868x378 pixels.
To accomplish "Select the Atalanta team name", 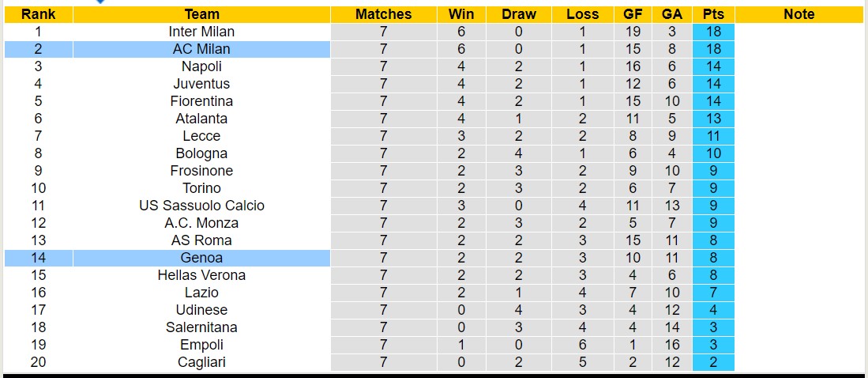I will (x=201, y=119).
